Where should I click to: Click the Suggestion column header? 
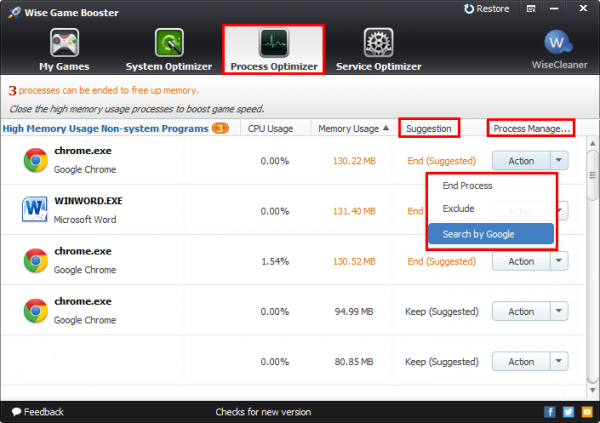(x=429, y=129)
